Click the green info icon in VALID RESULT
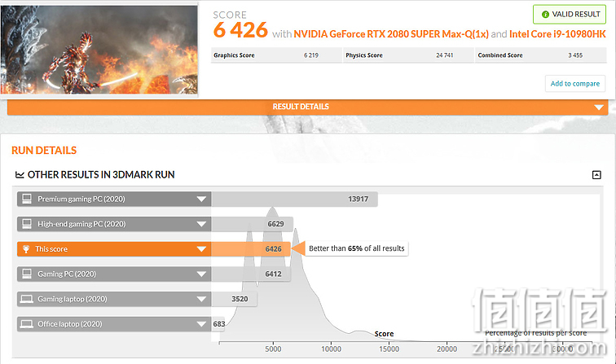The height and width of the screenshot is (364, 616). [x=545, y=15]
